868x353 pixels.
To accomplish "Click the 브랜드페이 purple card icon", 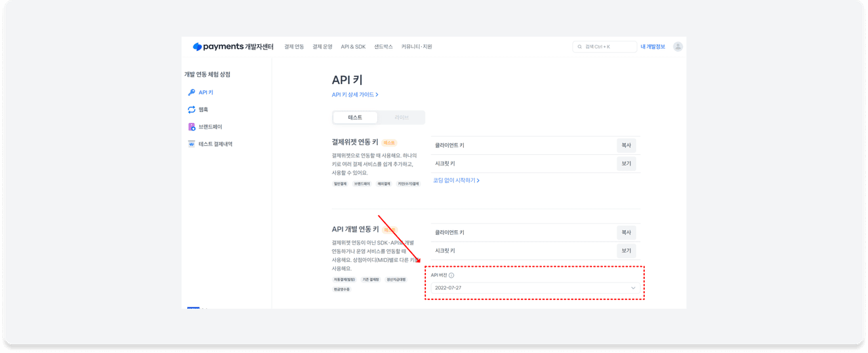I will click(x=191, y=127).
